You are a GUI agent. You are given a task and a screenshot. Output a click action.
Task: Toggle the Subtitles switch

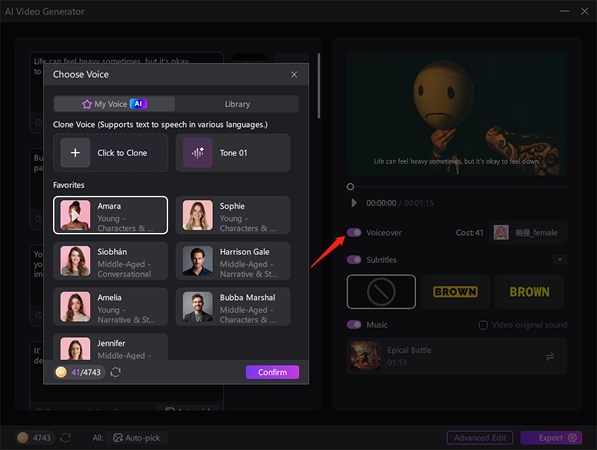(354, 260)
